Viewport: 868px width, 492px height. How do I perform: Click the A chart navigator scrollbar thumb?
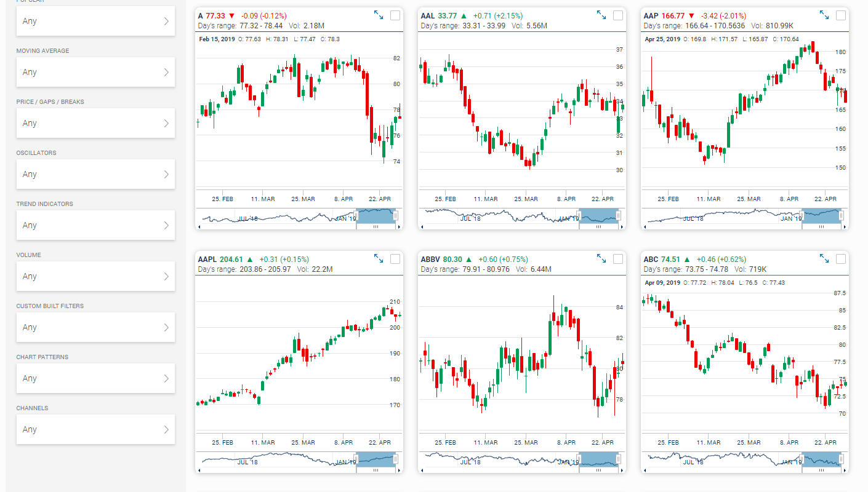coord(376,226)
